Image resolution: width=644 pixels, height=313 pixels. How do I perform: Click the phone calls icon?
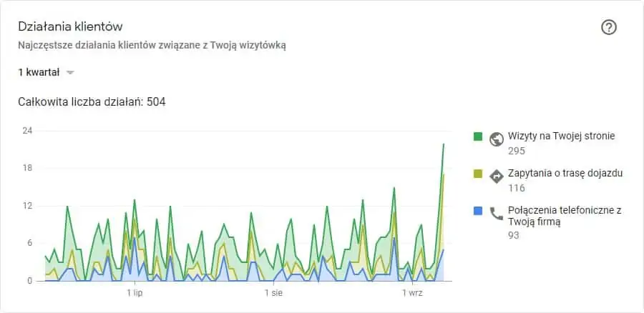(x=497, y=212)
